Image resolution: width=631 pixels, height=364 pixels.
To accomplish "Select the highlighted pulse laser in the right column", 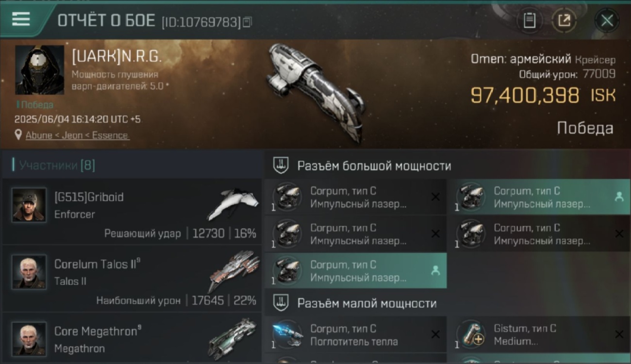I will click(539, 197).
